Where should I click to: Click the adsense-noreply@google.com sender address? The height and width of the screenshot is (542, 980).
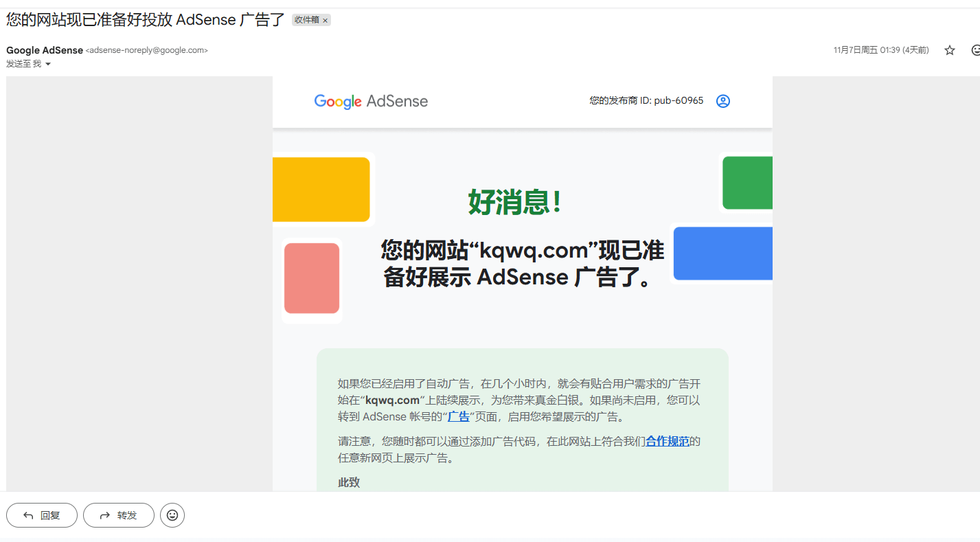[x=146, y=50]
